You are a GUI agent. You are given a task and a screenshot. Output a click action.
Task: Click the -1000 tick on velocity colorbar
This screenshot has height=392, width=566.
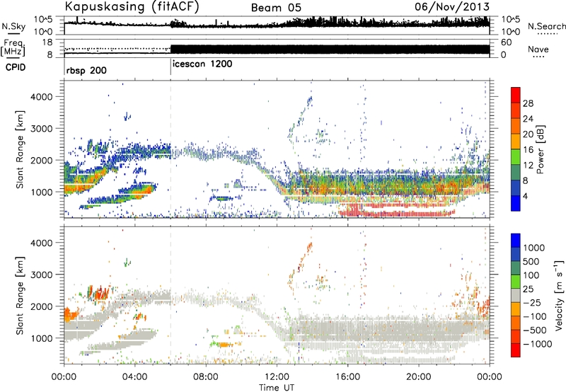pos(538,344)
